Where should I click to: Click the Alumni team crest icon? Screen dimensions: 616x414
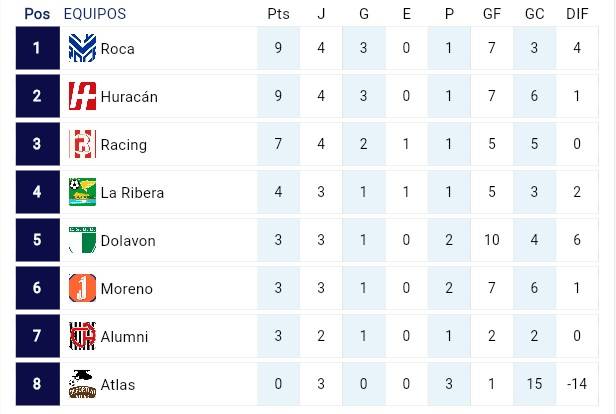(81, 336)
